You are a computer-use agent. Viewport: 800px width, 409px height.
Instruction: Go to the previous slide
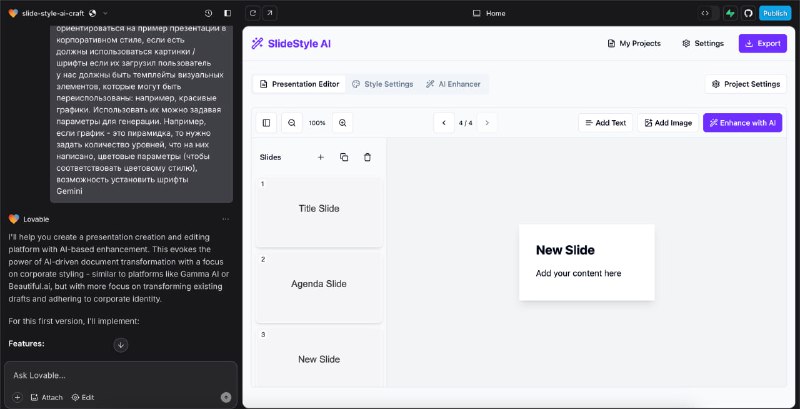444,123
